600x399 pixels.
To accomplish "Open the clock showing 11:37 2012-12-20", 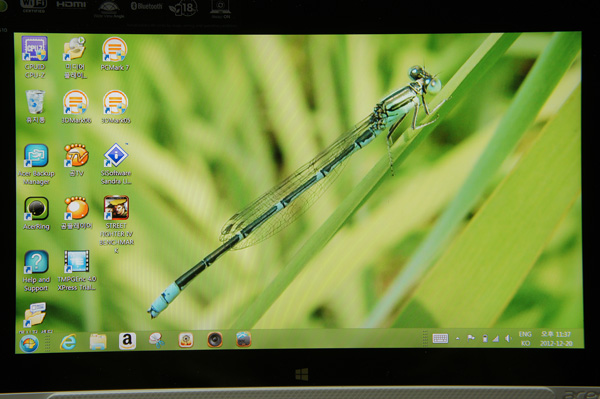I will point(556,339).
